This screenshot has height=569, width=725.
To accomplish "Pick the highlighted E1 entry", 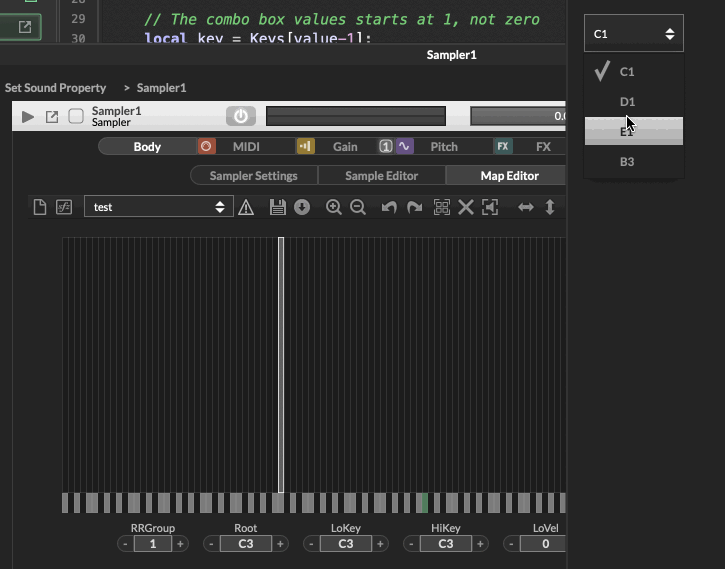I will tap(633, 131).
